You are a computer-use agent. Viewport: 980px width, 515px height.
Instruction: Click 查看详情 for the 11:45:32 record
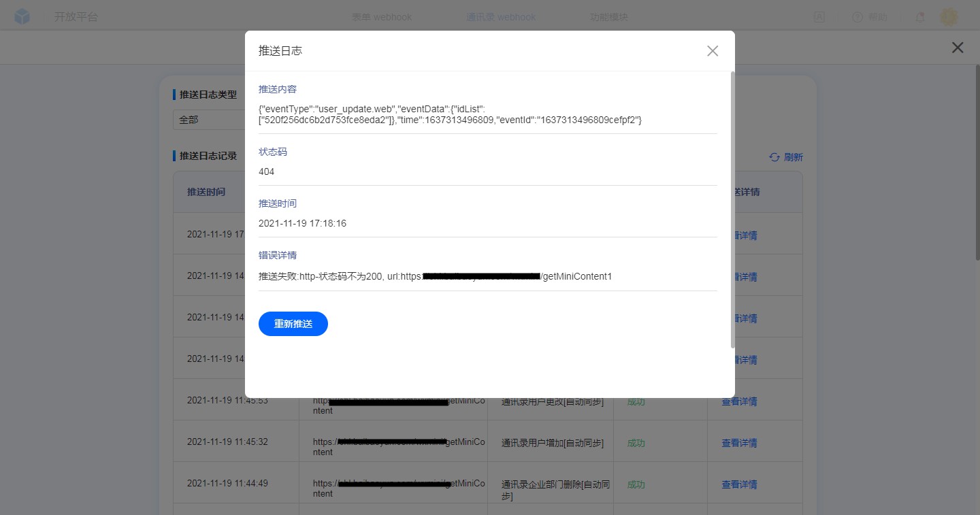739,443
